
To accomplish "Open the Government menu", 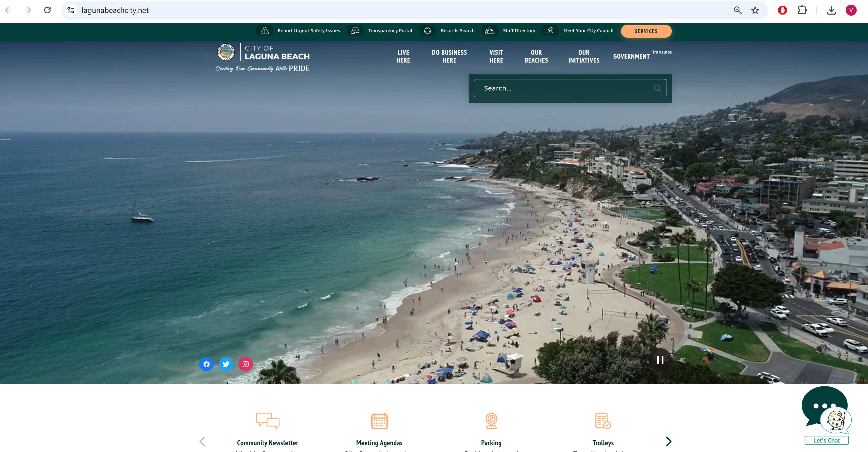I will coord(631,56).
